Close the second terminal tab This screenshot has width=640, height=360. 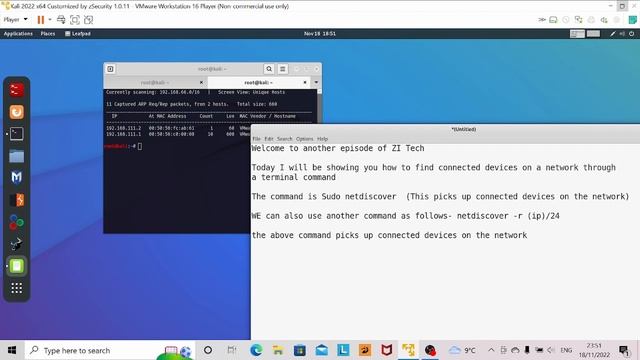click(305, 82)
